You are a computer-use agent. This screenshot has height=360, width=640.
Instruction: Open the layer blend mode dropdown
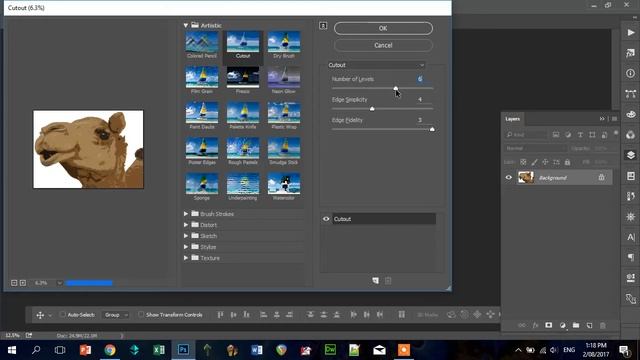point(535,148)
